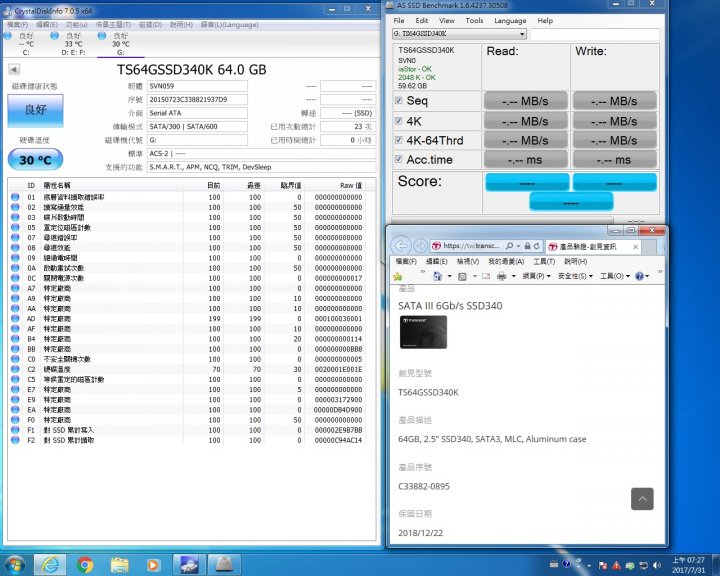Click the SSD340 product thumbnail image
720x576 pixels.
[423, 332]
